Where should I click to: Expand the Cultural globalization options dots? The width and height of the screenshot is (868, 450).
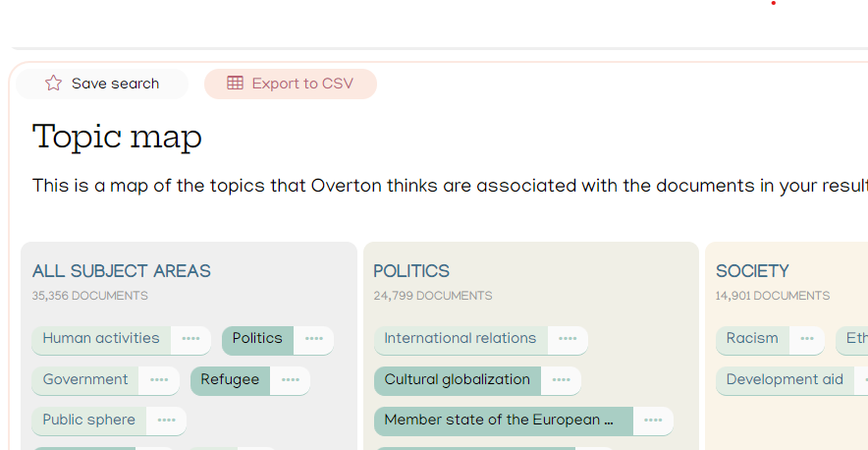point(561,379)
